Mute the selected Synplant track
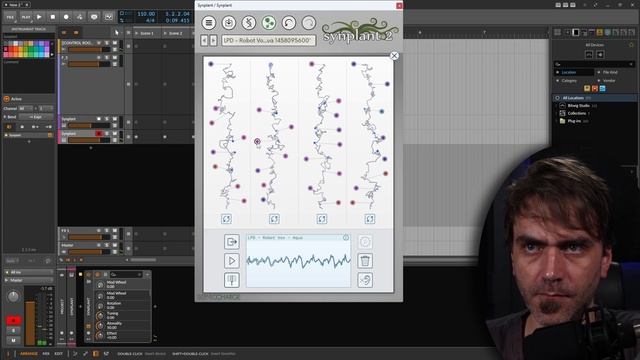This screenshot has height=360, width=640. 115,134
